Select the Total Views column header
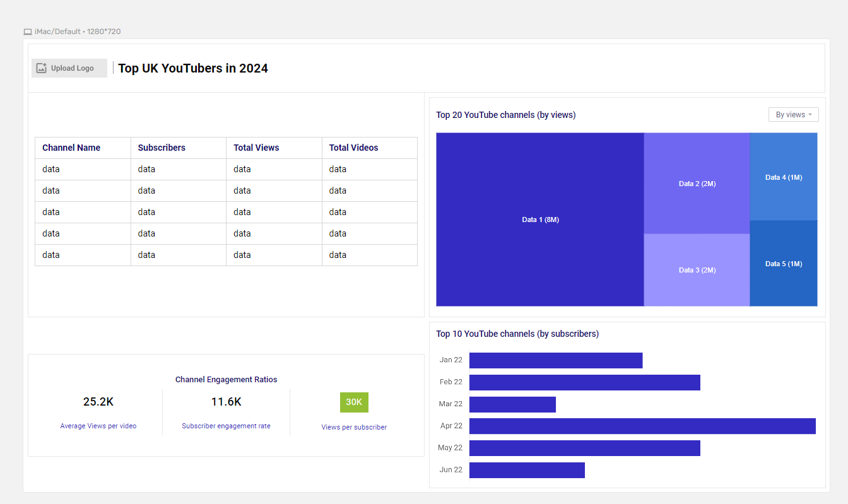848x504 pixels. [x=256, y=148]
